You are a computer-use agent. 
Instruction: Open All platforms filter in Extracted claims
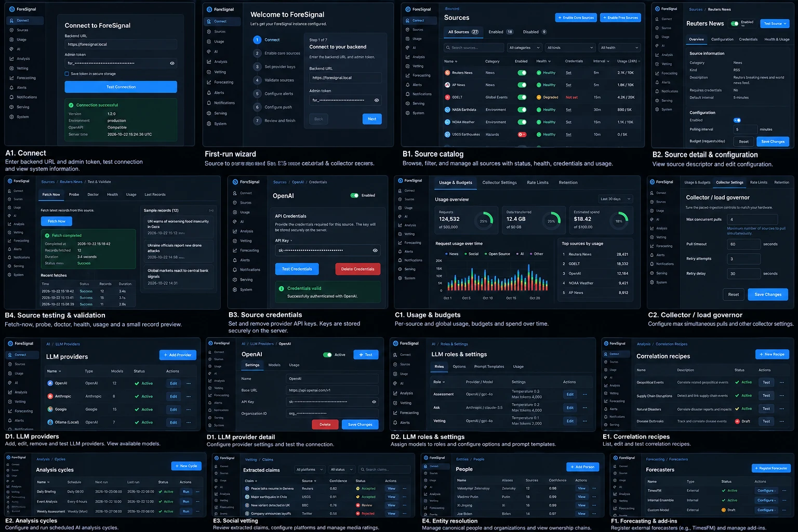click(x=310, y=470)
